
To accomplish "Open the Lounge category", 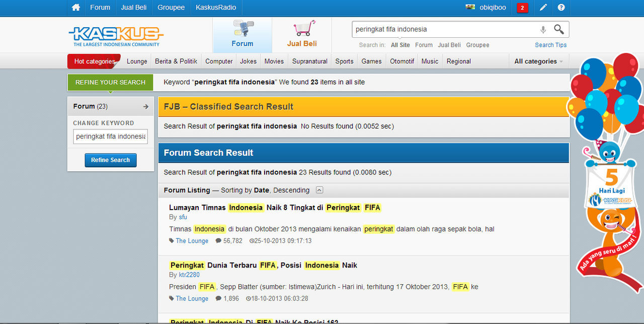I will coord(137,61).
